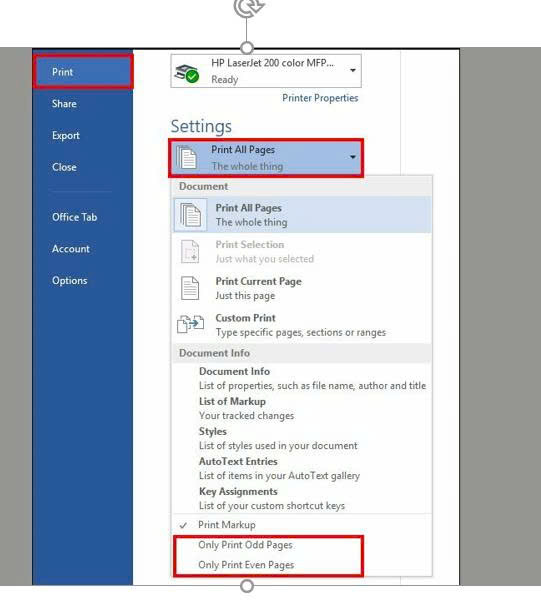
Task: Choose the Options entry in sidebar
Action: (70, 281)
